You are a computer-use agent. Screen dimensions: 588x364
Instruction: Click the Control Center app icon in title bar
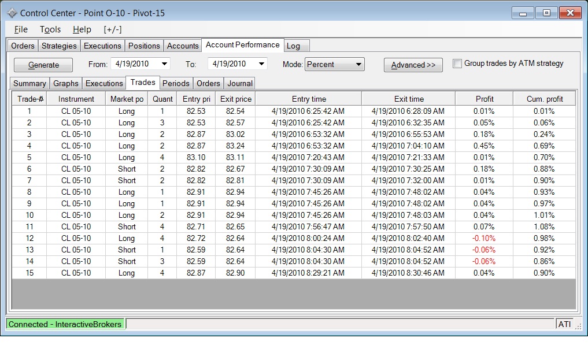click(12, 13)
